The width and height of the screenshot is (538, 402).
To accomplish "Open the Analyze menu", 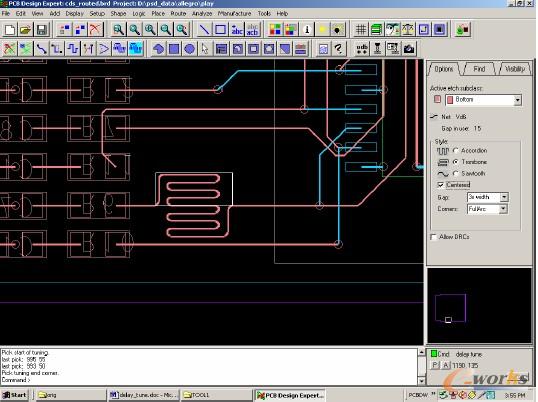I will tap(202, 14).
